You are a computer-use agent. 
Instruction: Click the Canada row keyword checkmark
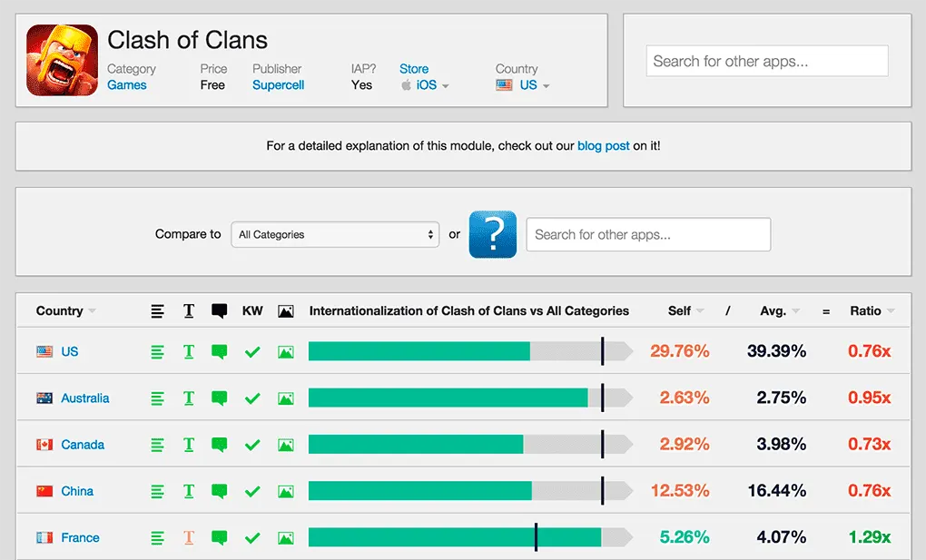(x=252, y=445)
